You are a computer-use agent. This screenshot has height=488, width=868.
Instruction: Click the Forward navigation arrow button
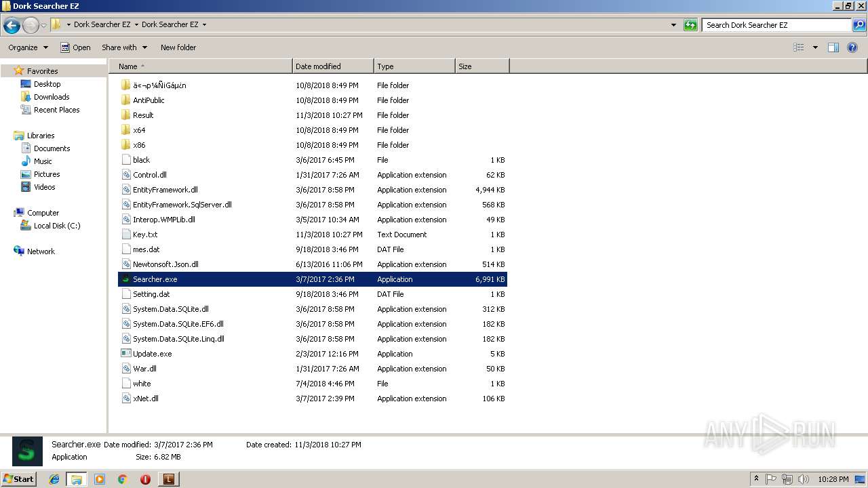31,26
